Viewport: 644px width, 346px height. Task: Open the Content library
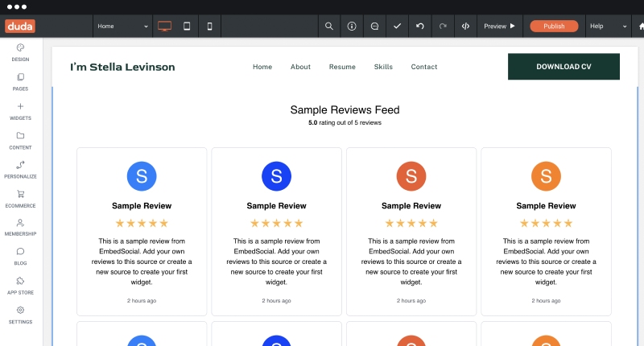coord(20,141)
